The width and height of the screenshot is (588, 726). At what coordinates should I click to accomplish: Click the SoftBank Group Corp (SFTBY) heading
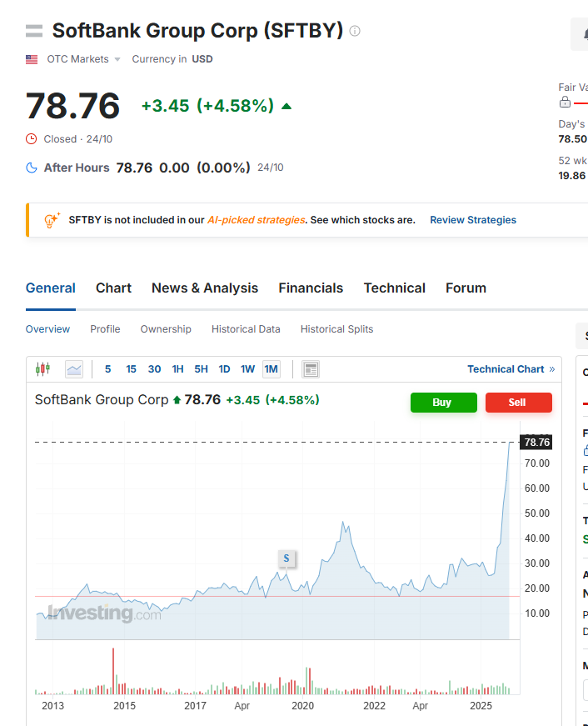197,31
